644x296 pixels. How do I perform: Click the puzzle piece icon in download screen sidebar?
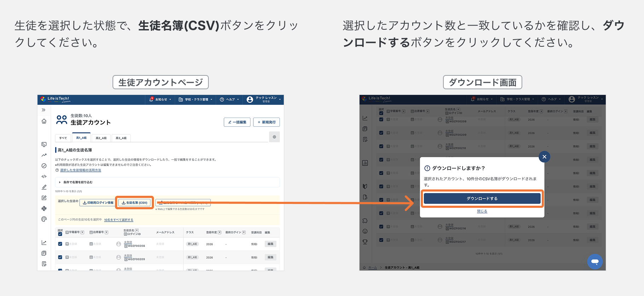coord(365,221)
